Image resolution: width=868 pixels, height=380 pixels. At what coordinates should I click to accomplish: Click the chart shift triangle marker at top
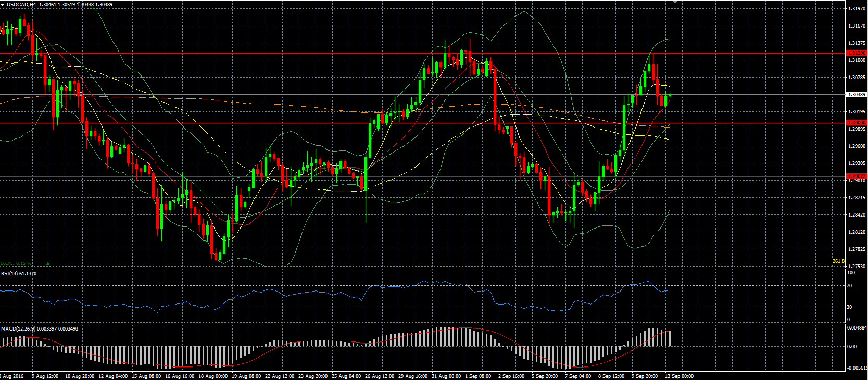(675, 2)
